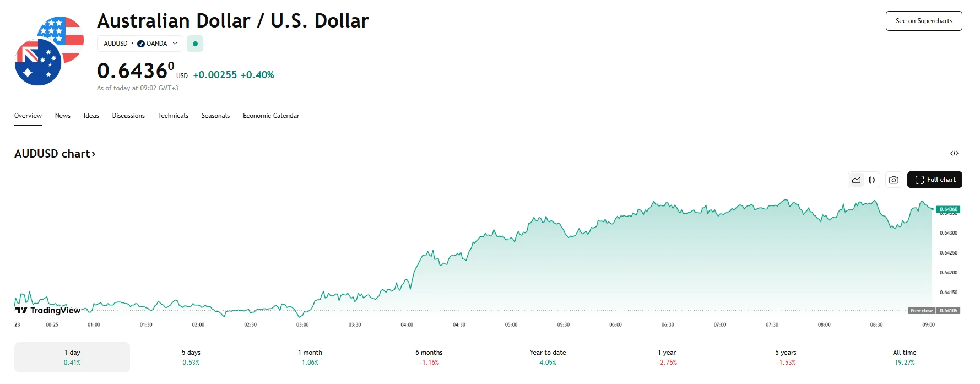Image resolution: width=980 pixels, height=384 pixels.
Task: Click the camera snapshot icon
Action: [x=894, y=180]
